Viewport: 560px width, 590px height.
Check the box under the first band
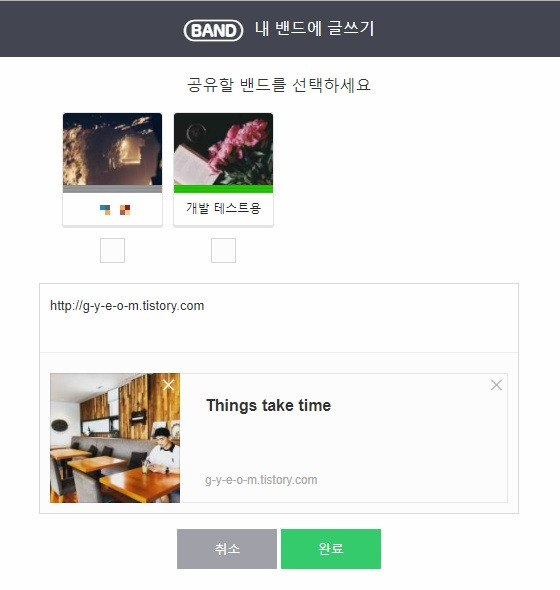click(113, 250)
